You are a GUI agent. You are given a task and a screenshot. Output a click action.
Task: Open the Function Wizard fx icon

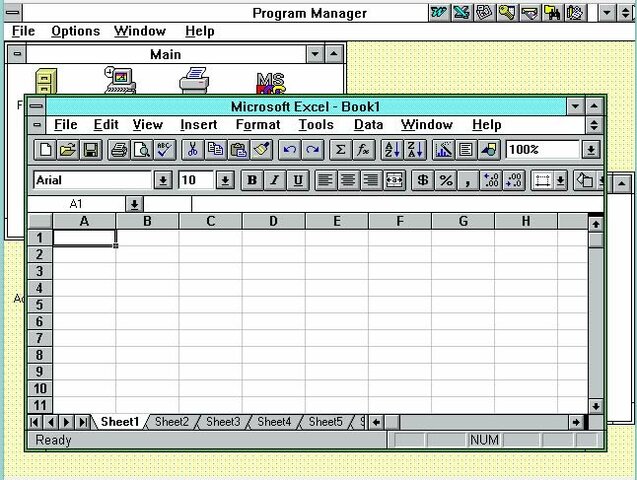[x=363, y=150]
